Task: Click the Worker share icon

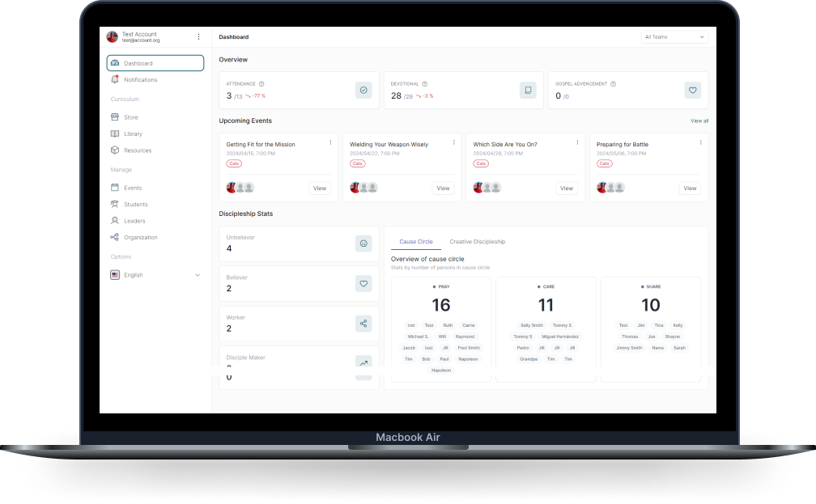Action: [363, 324]
